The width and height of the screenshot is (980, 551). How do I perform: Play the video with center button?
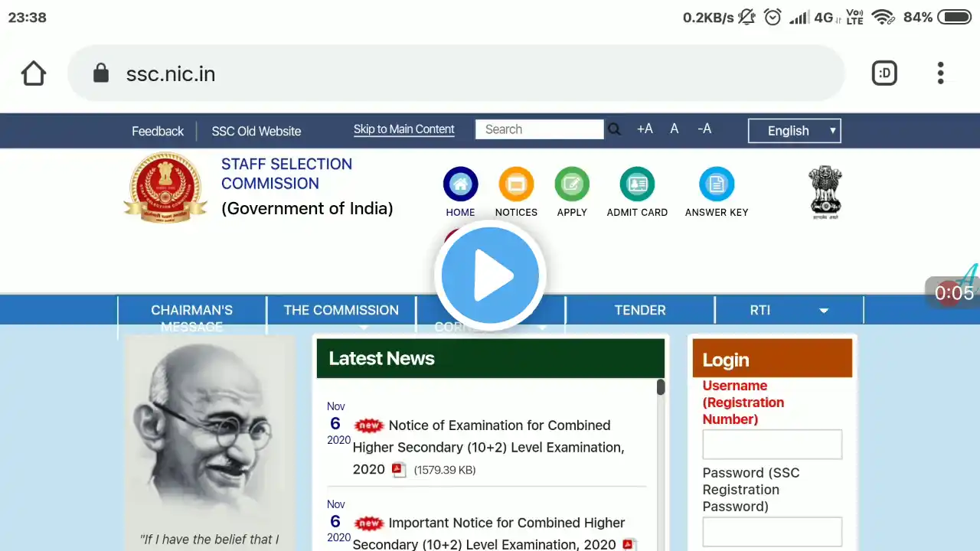490,275
